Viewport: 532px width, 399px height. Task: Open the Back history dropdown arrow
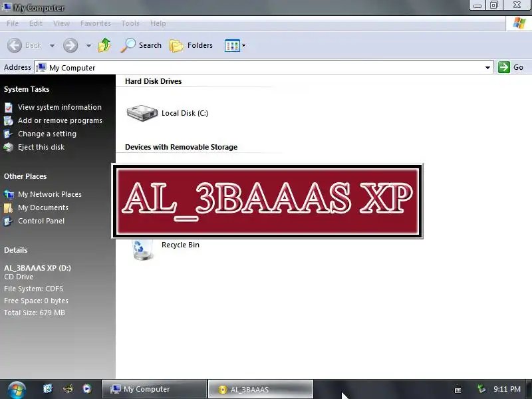click(52, 45)
